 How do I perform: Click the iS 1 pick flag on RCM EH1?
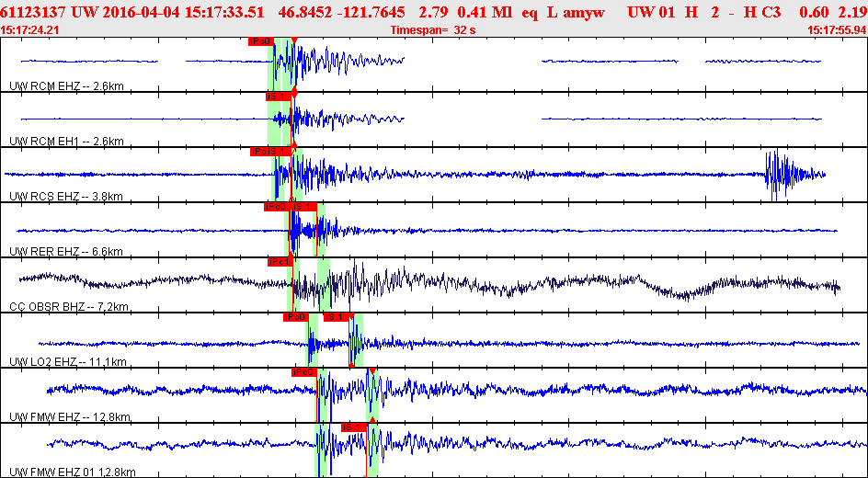click(278, 97)
